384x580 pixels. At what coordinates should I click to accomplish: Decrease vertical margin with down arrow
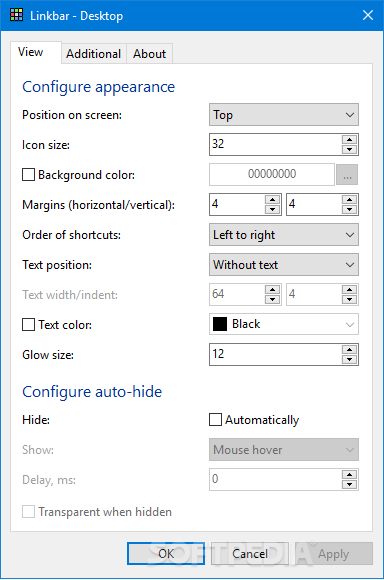pos(349,209)
